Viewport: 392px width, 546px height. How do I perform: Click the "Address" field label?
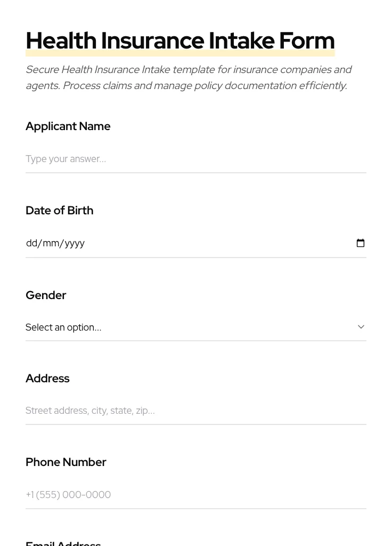point(47,379)
